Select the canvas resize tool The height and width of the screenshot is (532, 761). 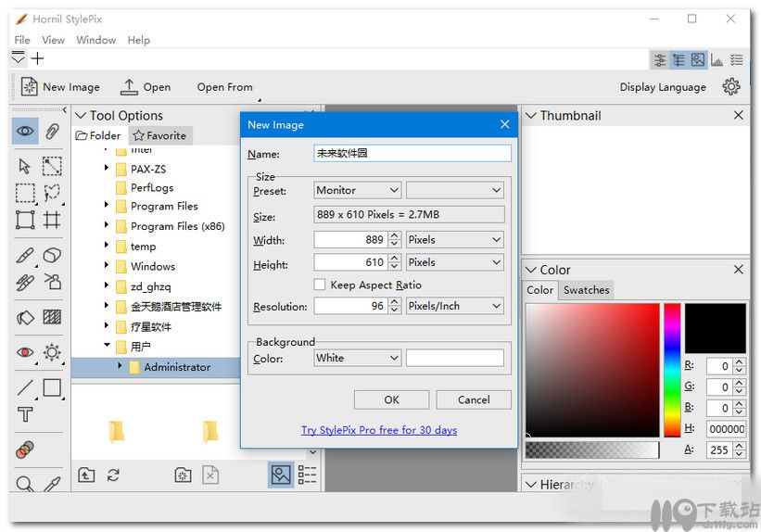(25, 220)
